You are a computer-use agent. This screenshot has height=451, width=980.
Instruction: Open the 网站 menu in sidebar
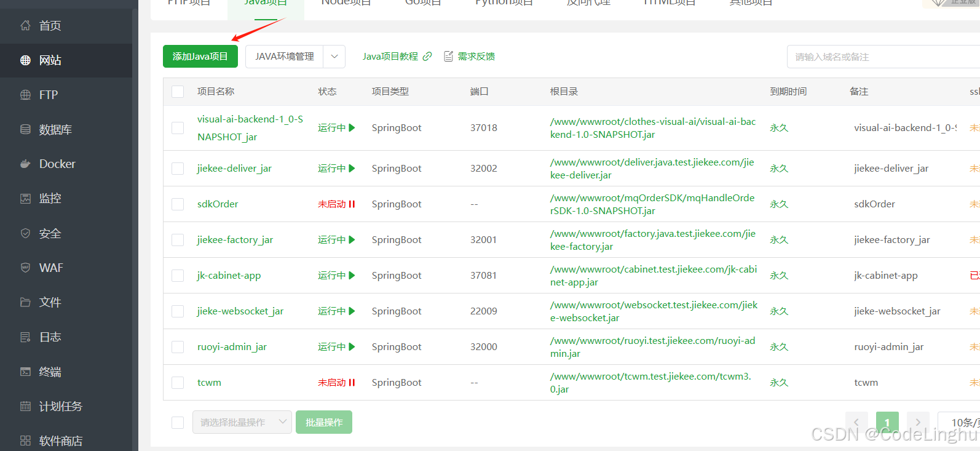pos(66,60)
